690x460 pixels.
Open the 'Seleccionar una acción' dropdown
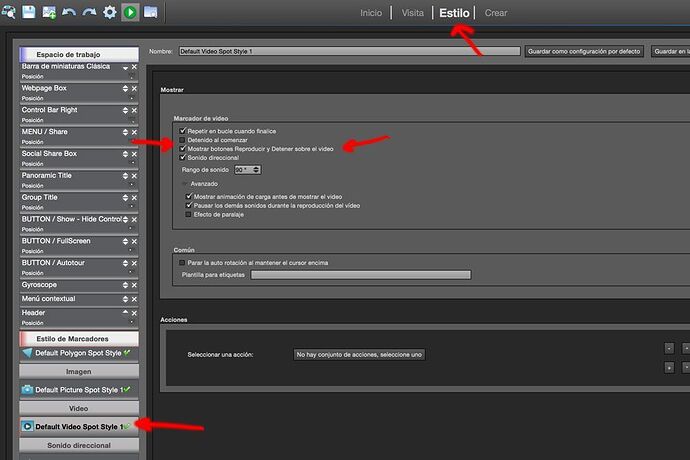click(x=359, y=354)
